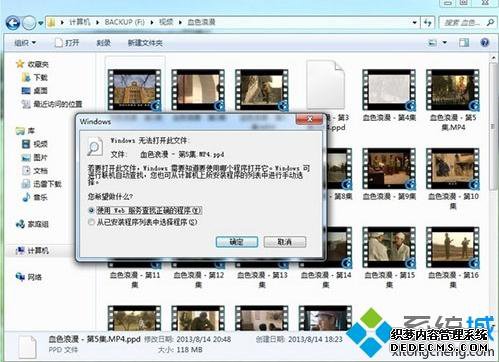Viewport: 499px width, 362px height.
Task: Open the view options dropdown arrow
Action: tap(444, 43)
